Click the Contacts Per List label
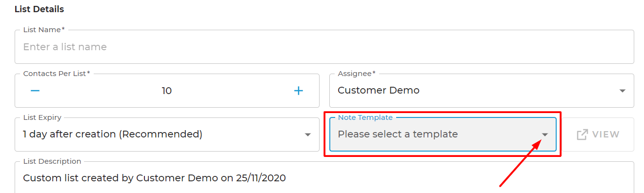The width and height of the screenshot is (644, 193). click(x=57, y=74)
